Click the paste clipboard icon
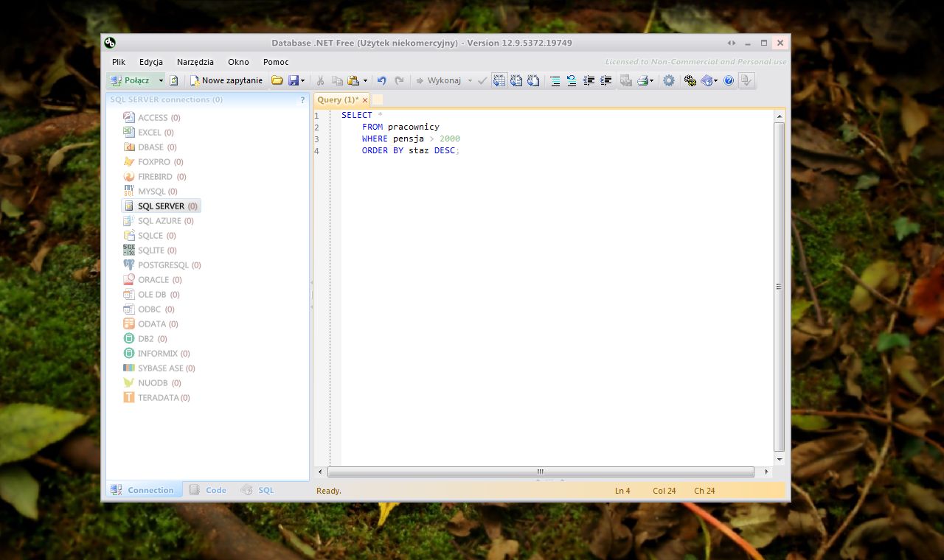The image size is (944, 560). [x=353, y=80]
